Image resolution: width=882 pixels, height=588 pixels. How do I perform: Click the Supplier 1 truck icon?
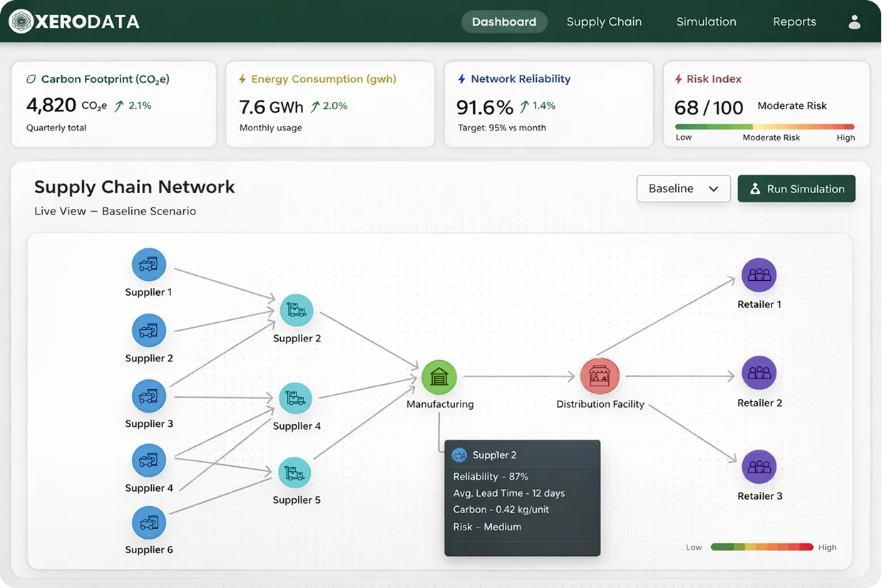click(148, 263)
